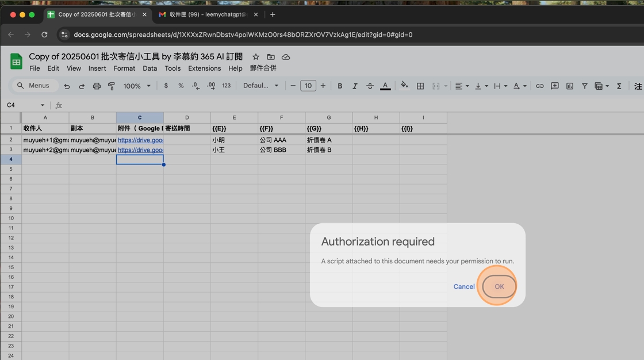This screenshot has height=360, width=644.
Task: Open the Name box dropdown for C4
Action: point(43,105)
